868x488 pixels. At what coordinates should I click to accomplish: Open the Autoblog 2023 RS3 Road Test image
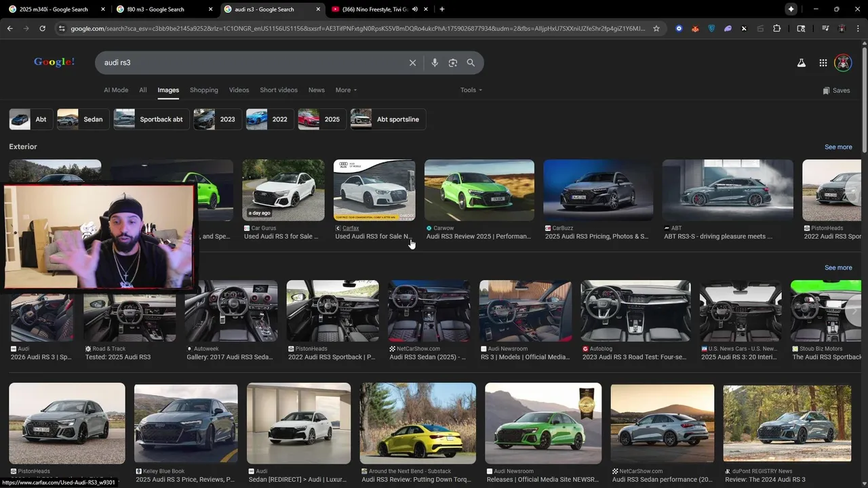635,310
